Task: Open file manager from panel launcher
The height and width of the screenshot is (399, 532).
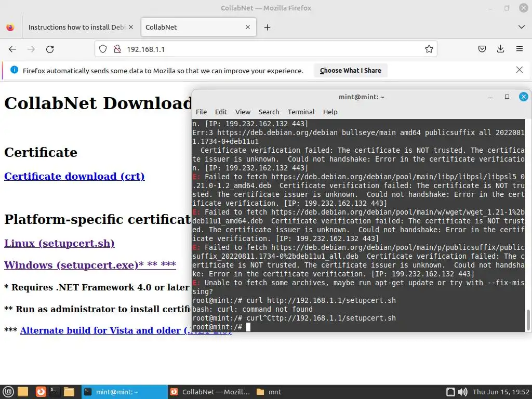Action: [69, 392]
